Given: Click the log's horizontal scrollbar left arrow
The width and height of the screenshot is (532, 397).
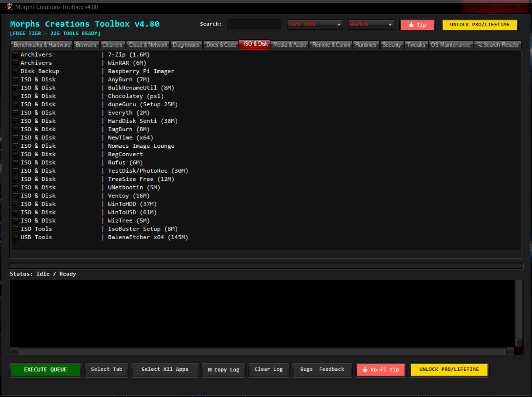Looking at the screenshot, I should [14, 351].
